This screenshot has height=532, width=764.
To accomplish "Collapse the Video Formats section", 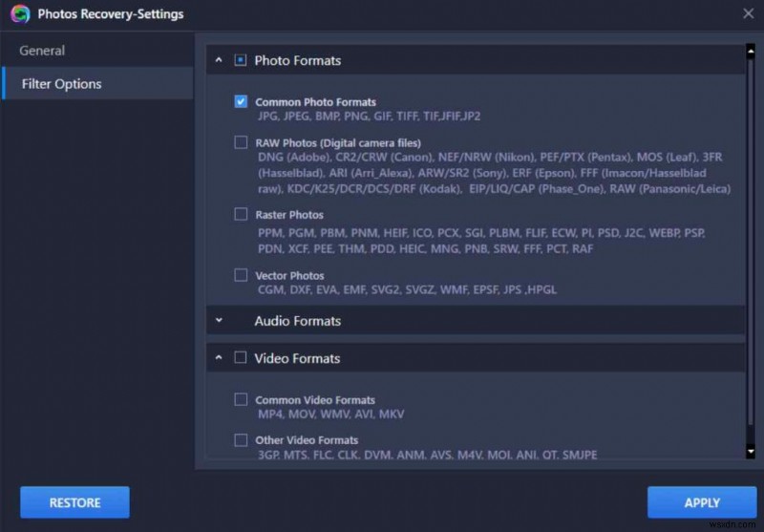I will click(219, 358).
